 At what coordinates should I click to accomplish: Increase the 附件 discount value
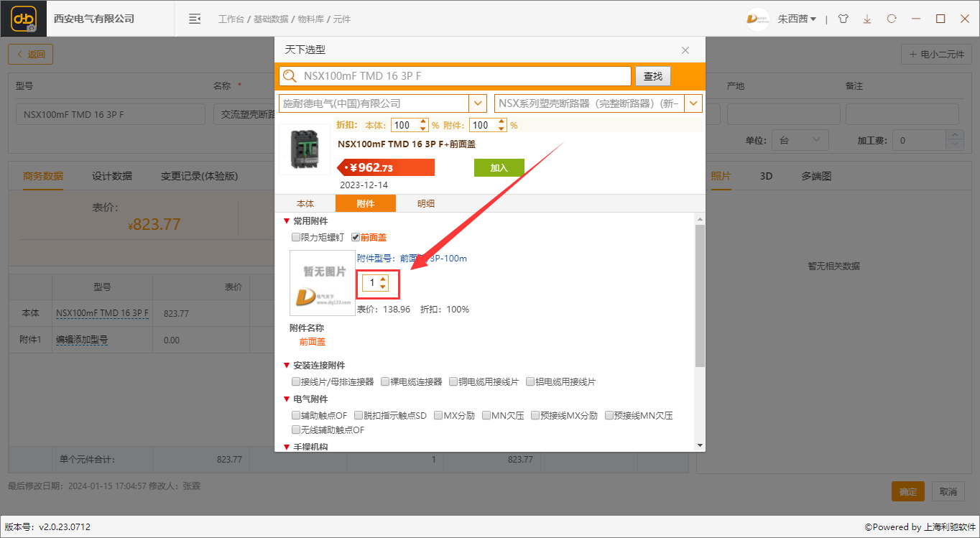coord(501,121)
